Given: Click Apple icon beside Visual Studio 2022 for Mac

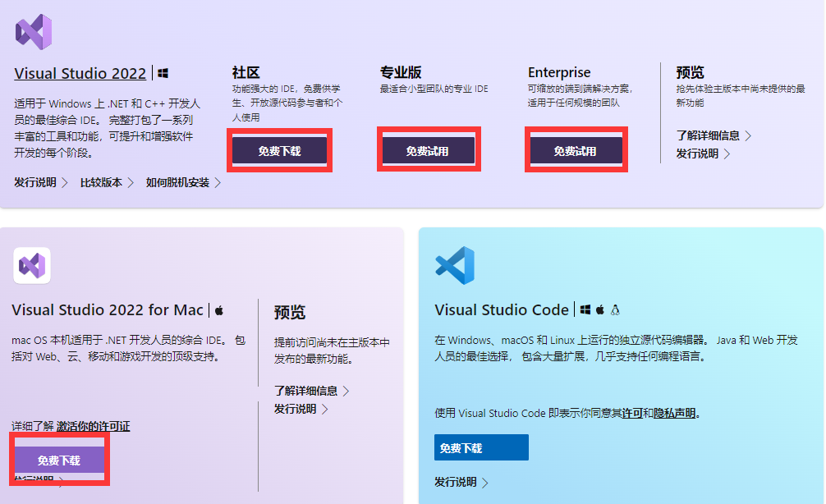Looking at the screenshot, I should pos(219,310).
